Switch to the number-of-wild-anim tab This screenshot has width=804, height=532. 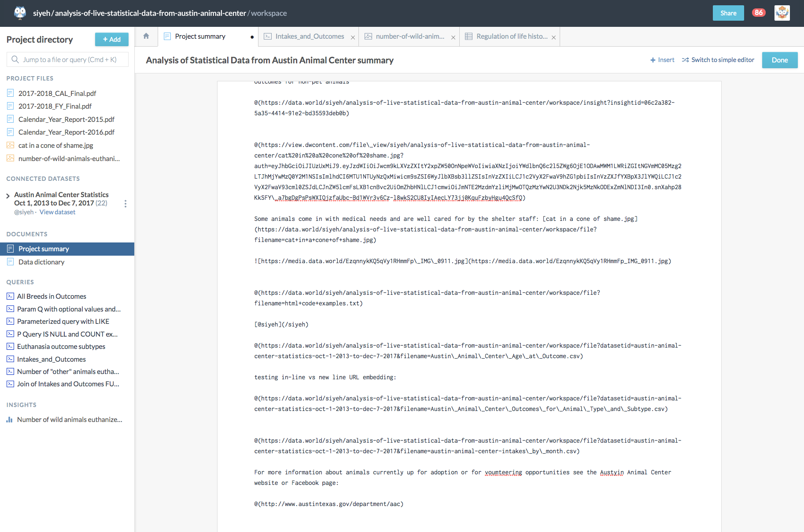pos(409,37)
